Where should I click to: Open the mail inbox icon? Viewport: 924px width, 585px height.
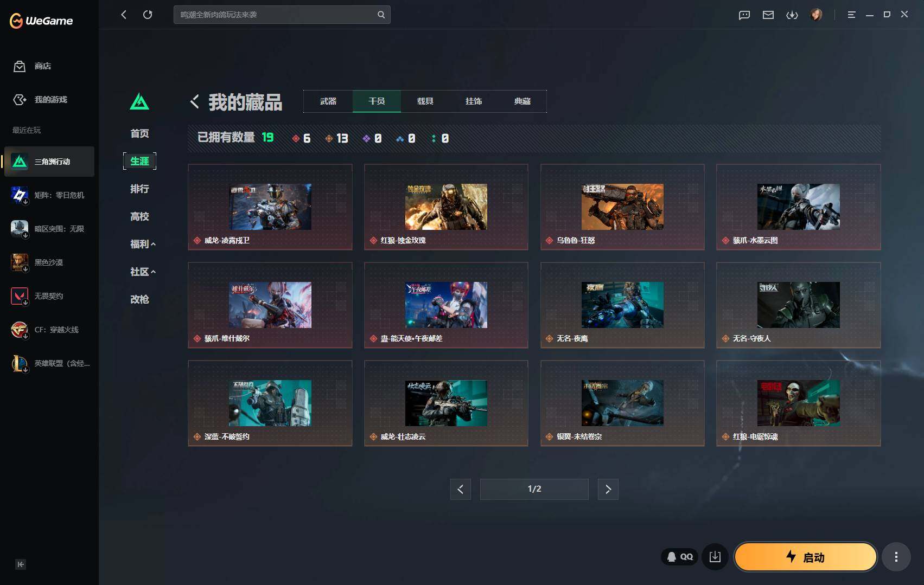click(x=768, y=15)
